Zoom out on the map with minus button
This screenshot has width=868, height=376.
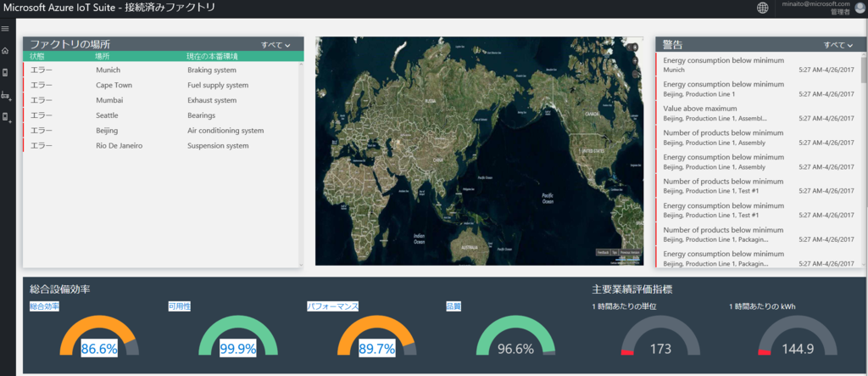tap(635, 73)
